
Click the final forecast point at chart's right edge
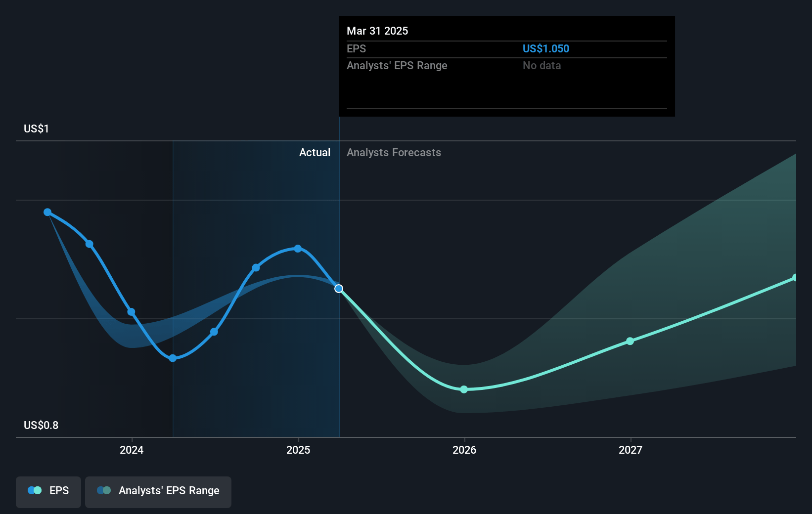click(795, 278)
